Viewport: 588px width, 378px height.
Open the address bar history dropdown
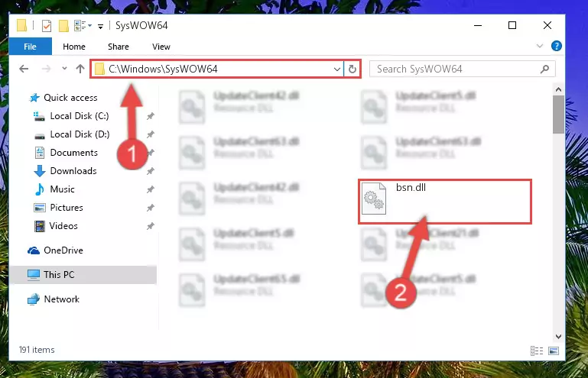(x=336, y=69)
